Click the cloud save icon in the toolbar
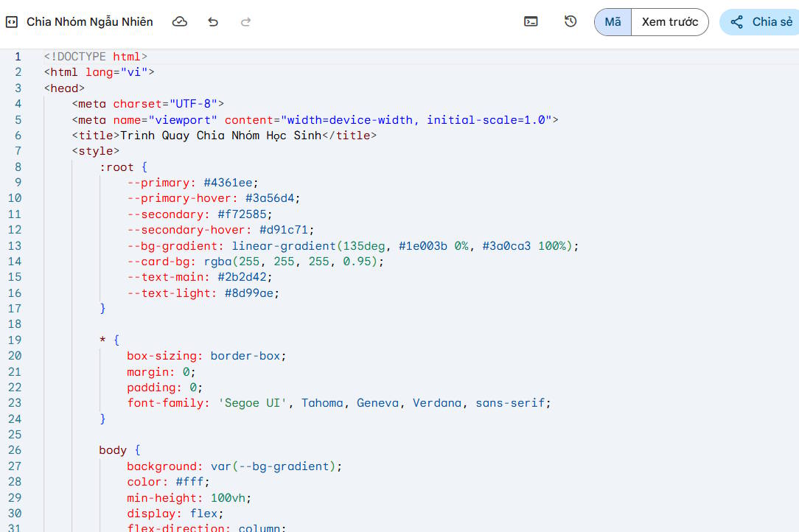The width and height of the screenshot is (799, 532). tap(180, 22)
